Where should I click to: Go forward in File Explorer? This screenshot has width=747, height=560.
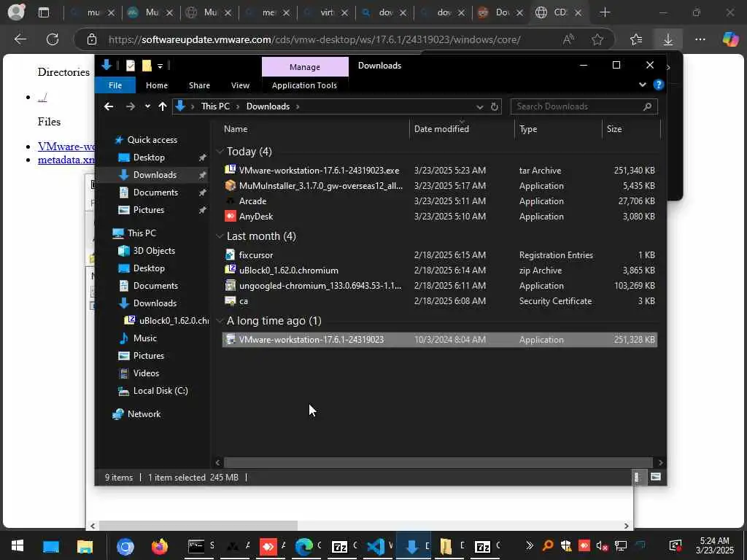pos(130,106)
